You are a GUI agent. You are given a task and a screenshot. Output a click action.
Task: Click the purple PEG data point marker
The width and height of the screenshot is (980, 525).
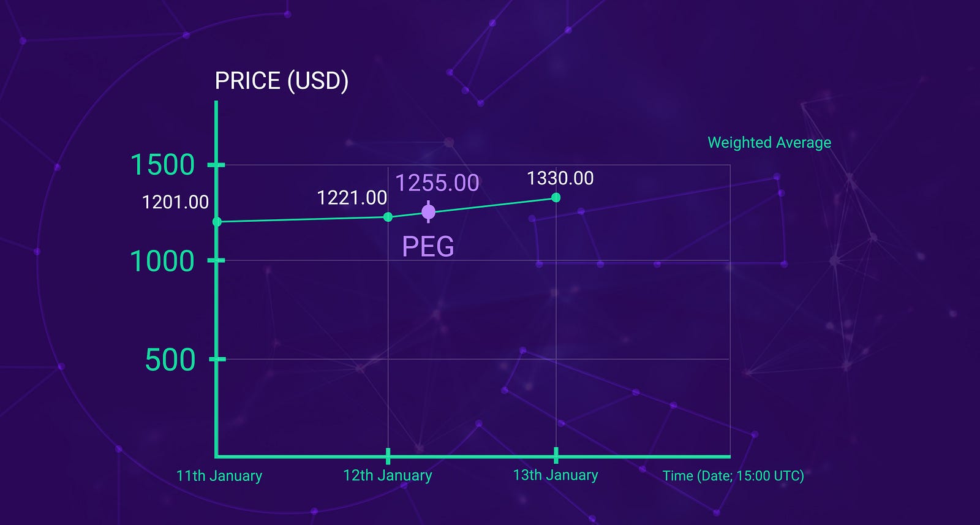click(428, 212)
